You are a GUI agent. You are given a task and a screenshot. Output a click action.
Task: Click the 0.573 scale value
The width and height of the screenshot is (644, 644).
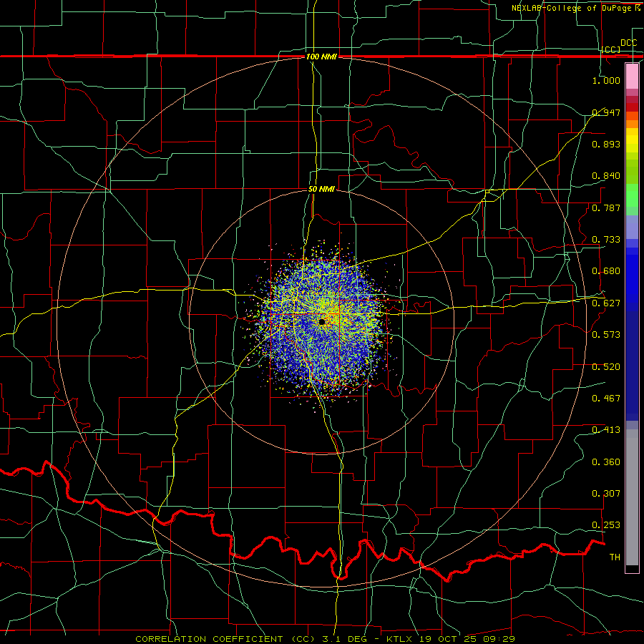(606, 335)
